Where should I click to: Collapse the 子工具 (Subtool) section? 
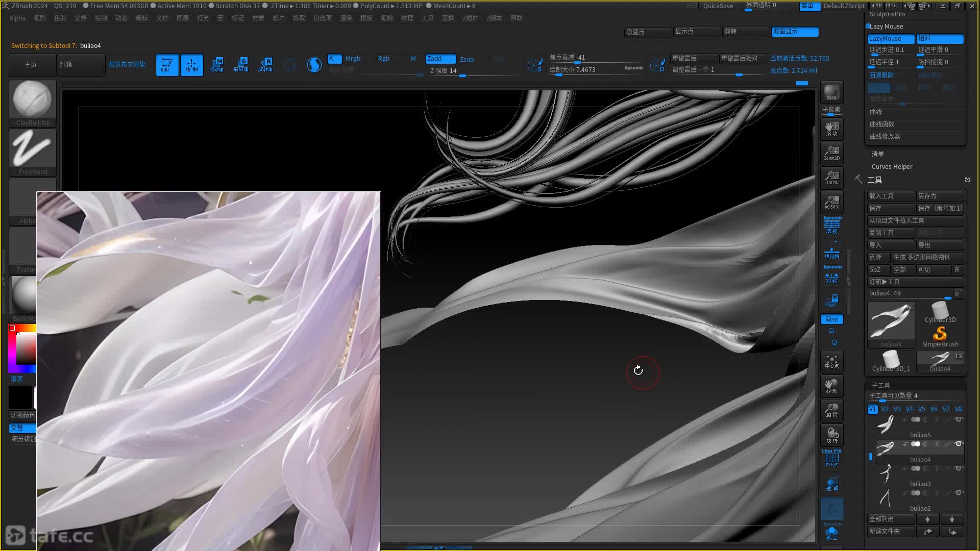(x=880, y=385)
